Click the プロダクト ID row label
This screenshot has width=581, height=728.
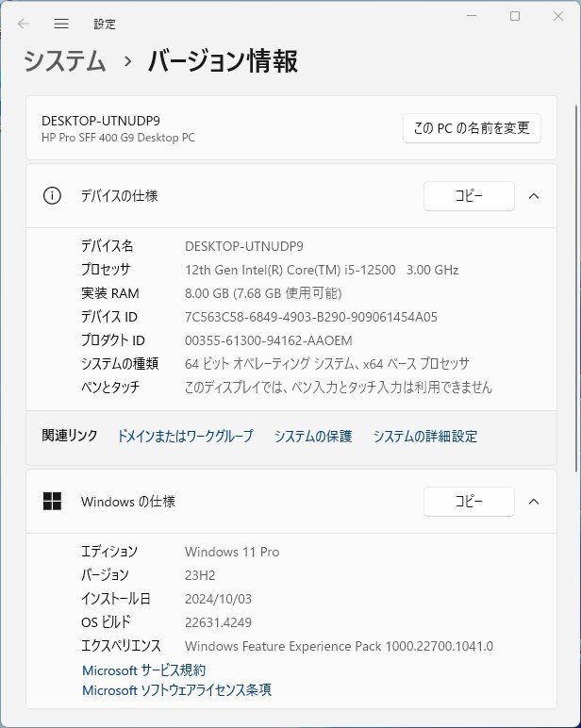113,340
